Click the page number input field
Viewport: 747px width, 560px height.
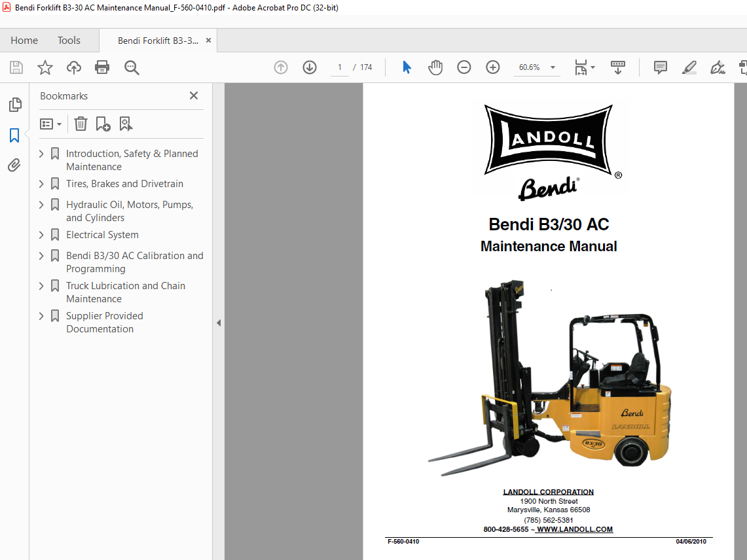pyautogui.click(x=340, y=67)
